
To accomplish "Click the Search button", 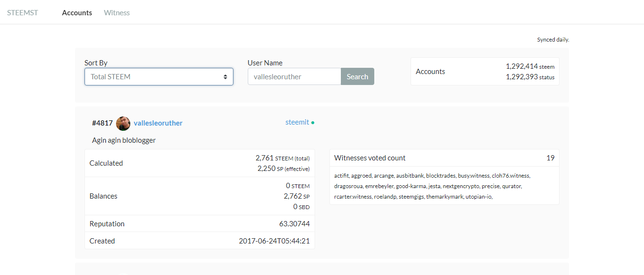I will tap(358, 76).
